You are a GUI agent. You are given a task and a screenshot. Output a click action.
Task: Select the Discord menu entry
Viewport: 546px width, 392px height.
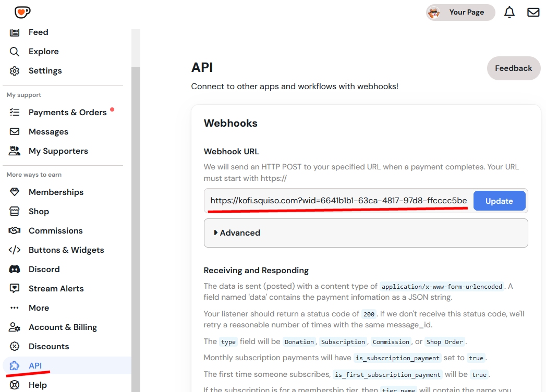tap(44, 269)
